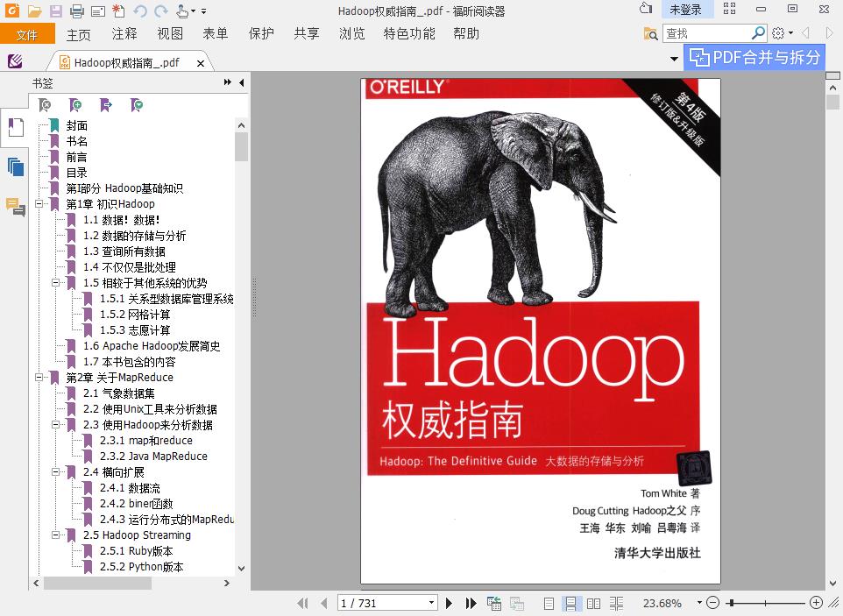Select bookmark 1.2 数据的存储与分析
Image resolution: width=843 pixels, height=616 pixels.
(x=134, y=236)
